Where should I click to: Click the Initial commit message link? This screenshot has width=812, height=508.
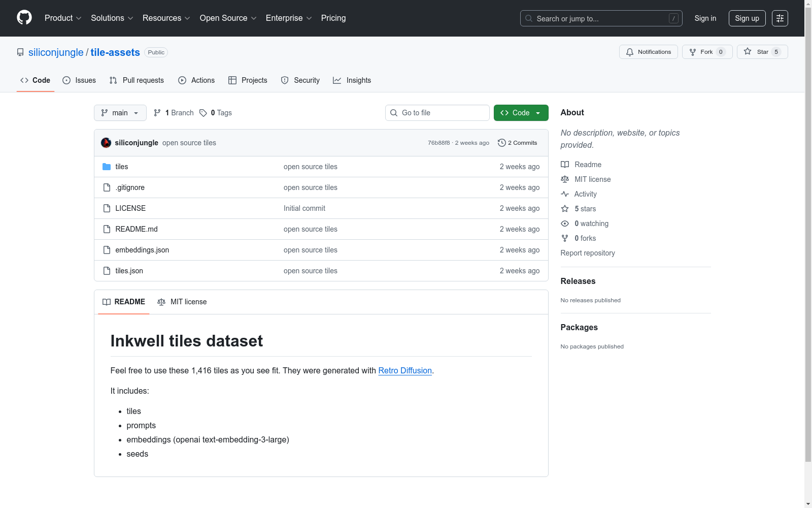tap(304, 208)
